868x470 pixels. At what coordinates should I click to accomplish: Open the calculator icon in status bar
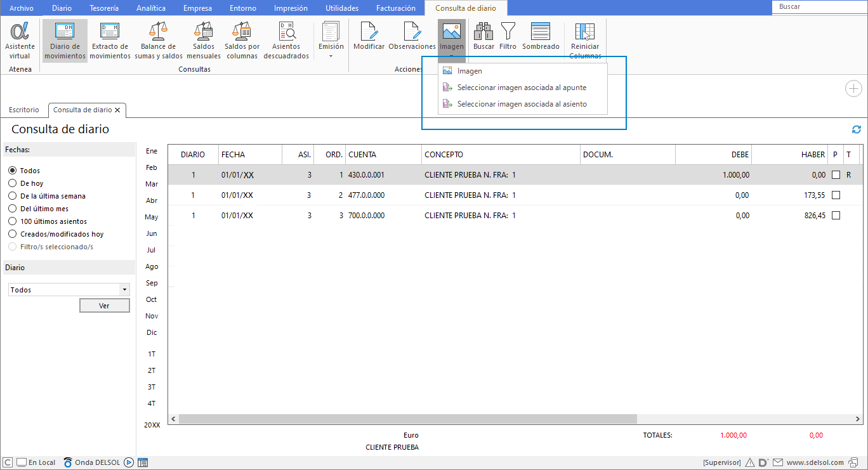pos(143,462)
